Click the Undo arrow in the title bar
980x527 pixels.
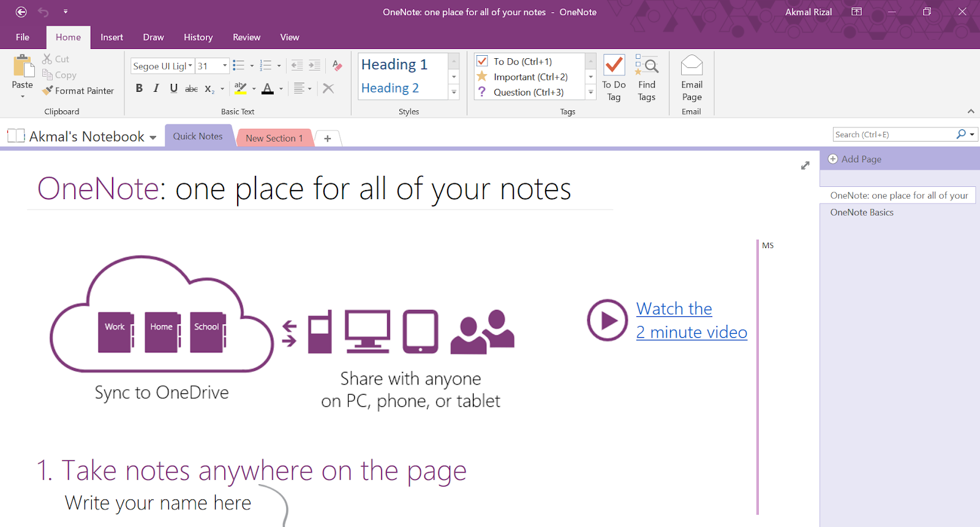click(43, 12)
